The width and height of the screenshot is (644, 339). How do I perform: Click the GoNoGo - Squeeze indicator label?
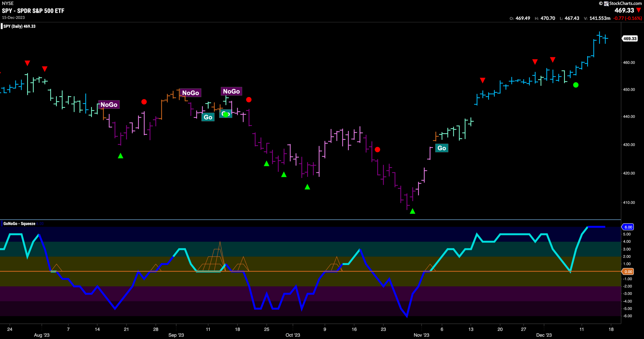(19, 224)
